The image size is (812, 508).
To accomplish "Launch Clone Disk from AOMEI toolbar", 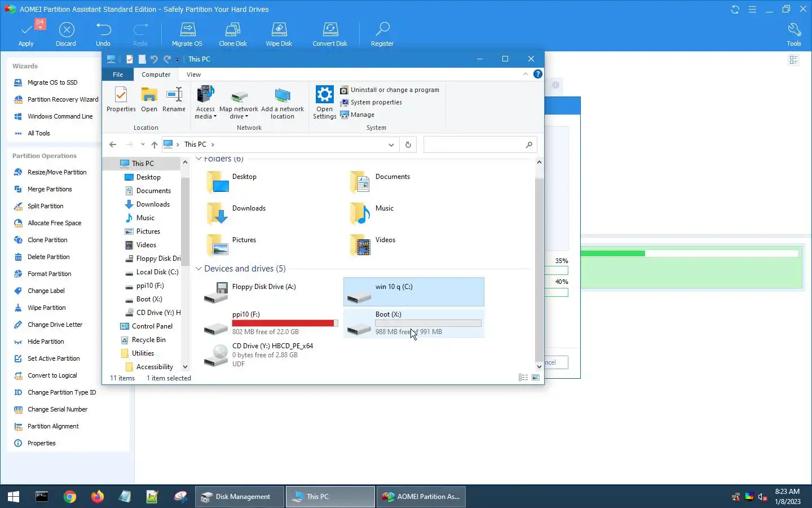I will click(x=233, y=34).
